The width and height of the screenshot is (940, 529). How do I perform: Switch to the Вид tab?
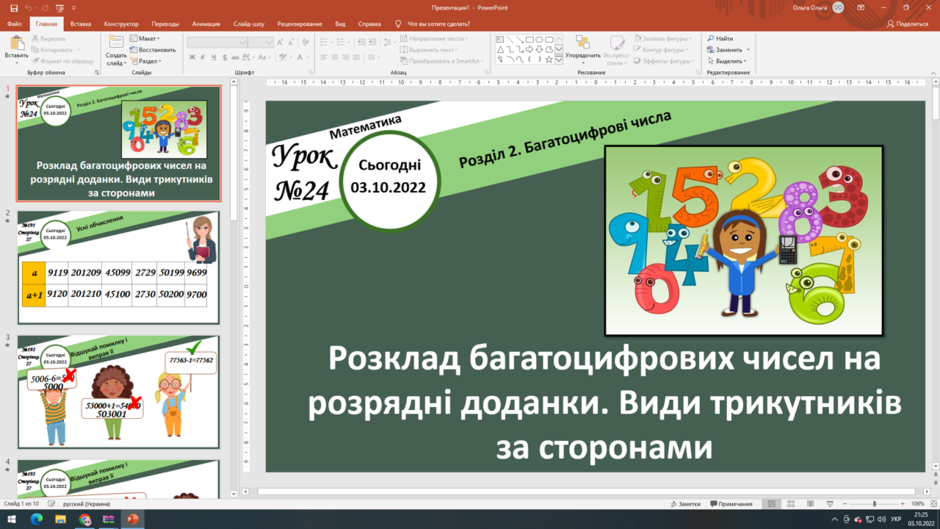pos(340,24)
